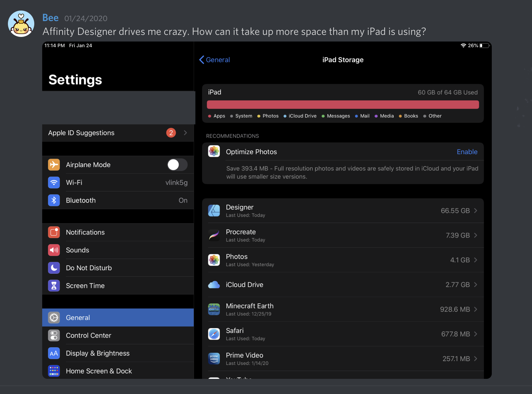Tap the Prime Video app icon
532x394 pixels.
click(x=214, y=359)
